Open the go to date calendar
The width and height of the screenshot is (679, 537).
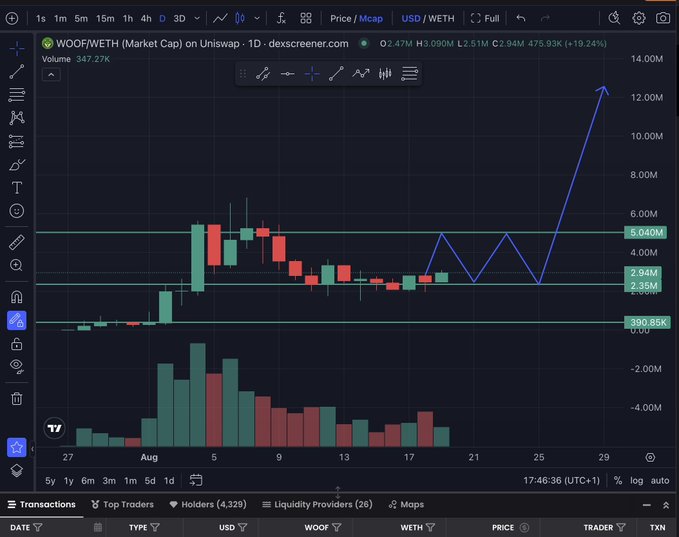[196, 480]
